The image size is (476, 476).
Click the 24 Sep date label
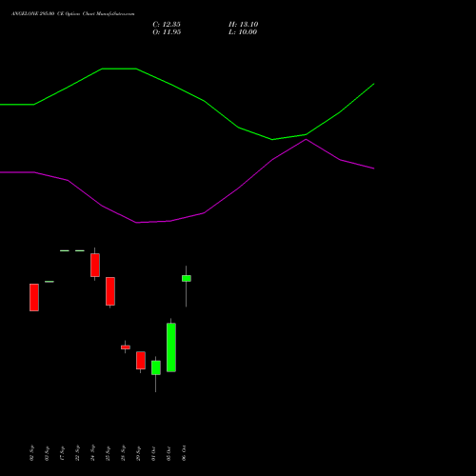click(92, 453)
